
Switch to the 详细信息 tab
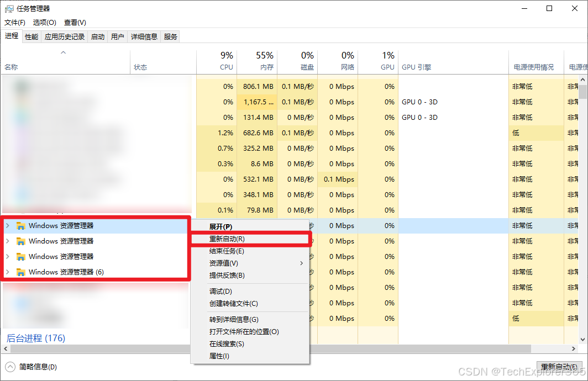click(144, 36)
